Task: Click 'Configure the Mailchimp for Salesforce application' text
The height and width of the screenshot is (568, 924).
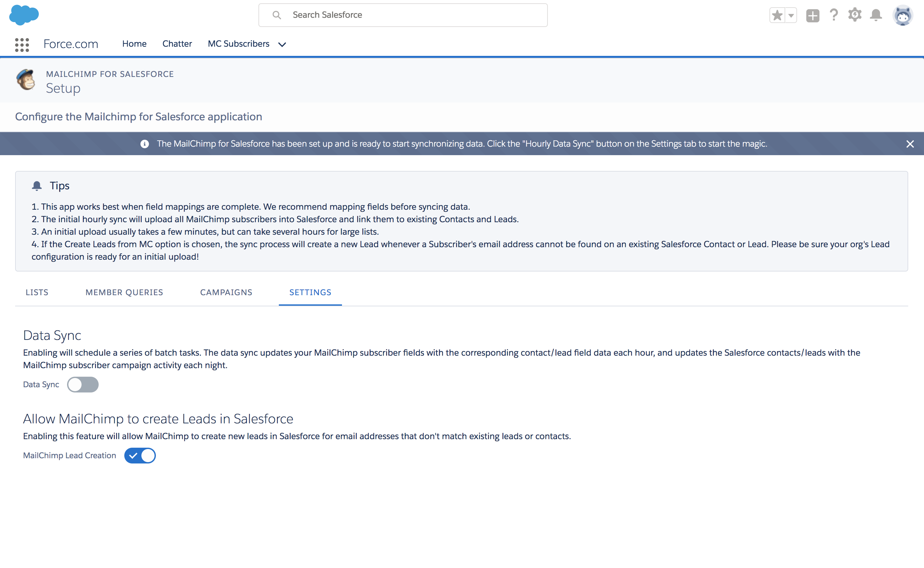Action: [x=139, y=116]
